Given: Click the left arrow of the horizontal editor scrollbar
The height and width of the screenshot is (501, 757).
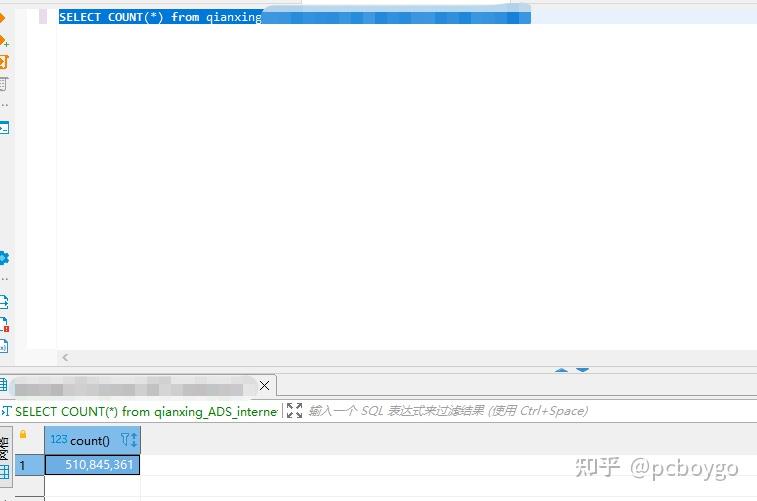Looking at the screenshot, I should [65, 357].
